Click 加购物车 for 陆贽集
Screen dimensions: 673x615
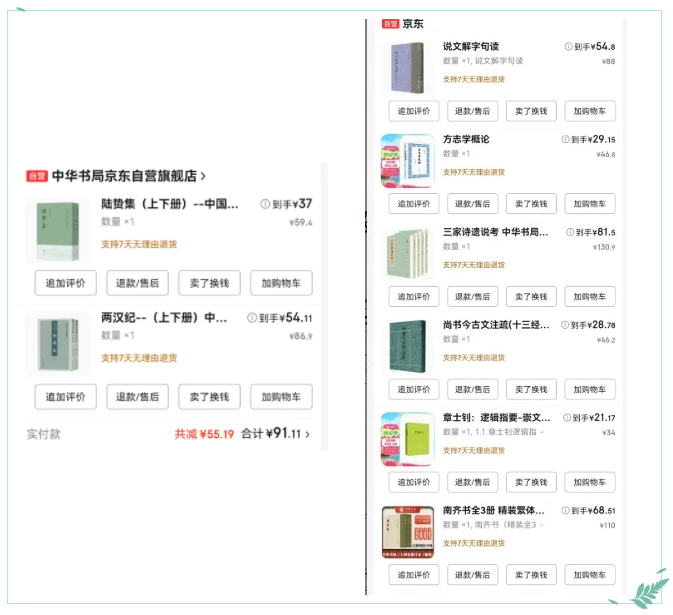(x=282, y=283)
